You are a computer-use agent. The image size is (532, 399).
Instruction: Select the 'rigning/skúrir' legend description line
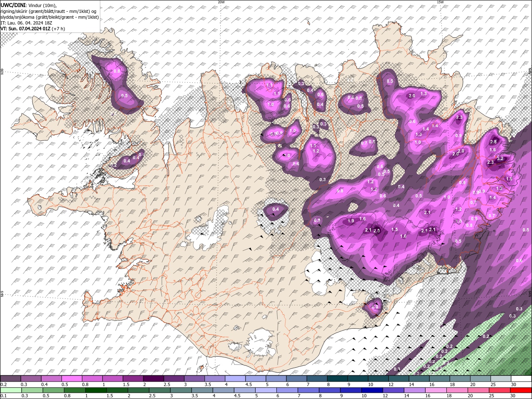tap(49, 11)
